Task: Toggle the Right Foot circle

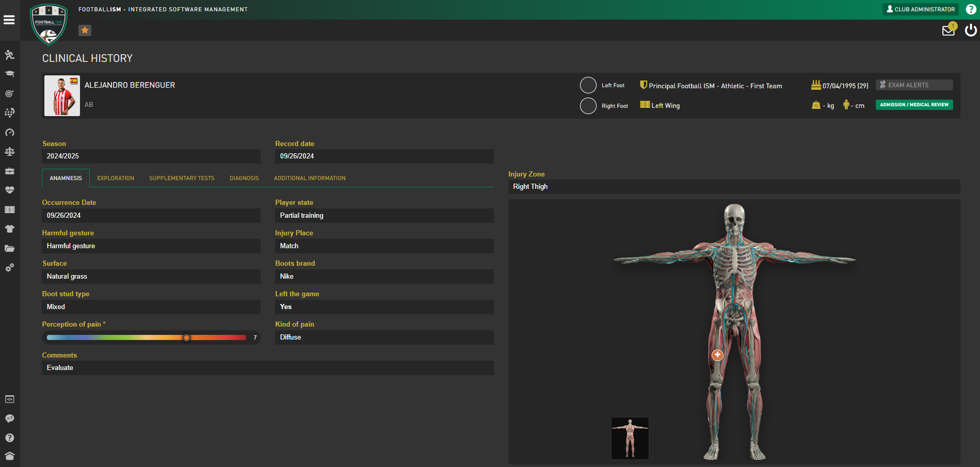Action: [588, 106]
